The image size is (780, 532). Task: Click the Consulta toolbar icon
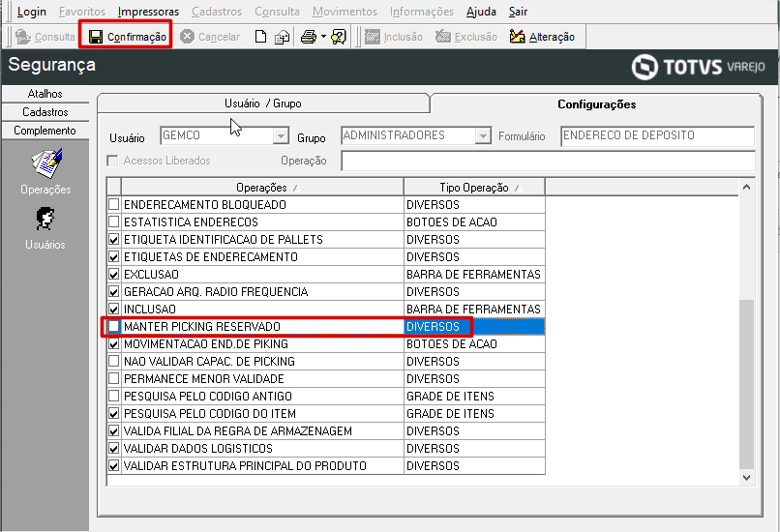(23, 37)
